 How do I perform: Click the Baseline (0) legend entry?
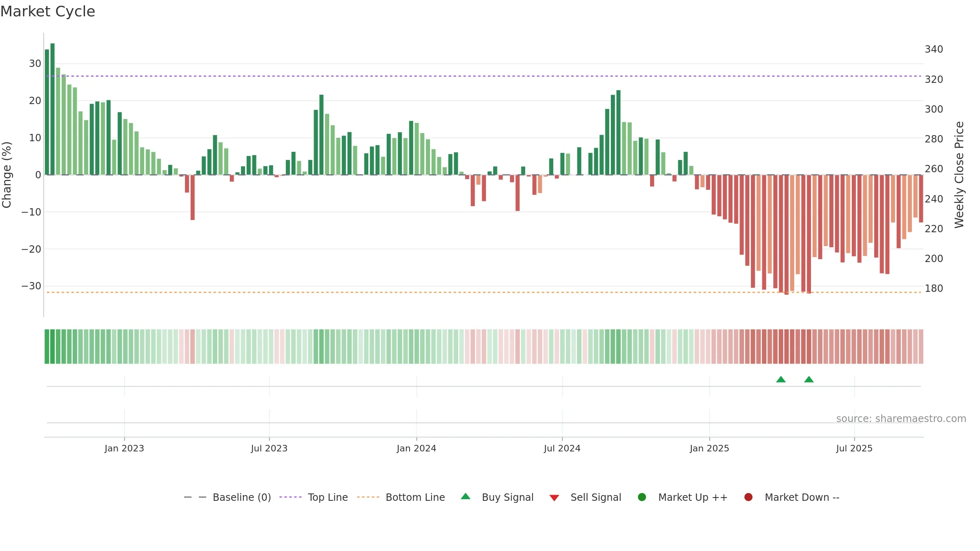point(227,497)
